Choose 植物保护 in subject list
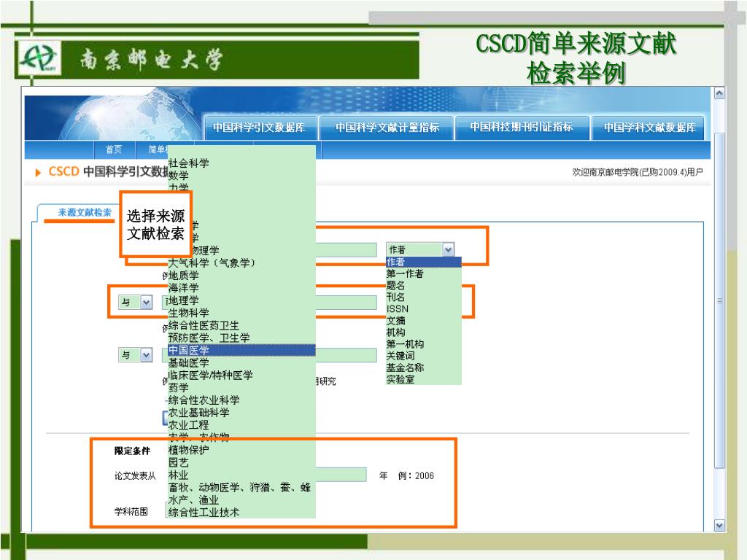Image resolution: width=747 pixels, height=560 pixels. [241, 450]
